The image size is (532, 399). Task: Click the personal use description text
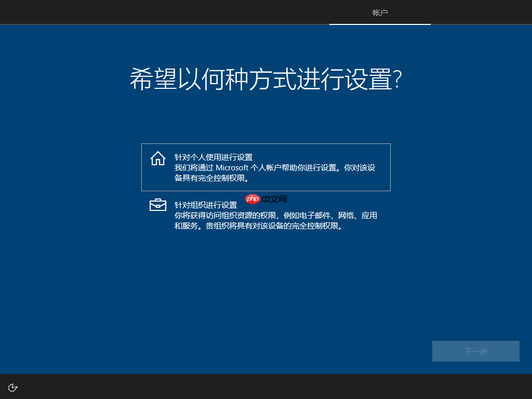[x=275, y=171]
